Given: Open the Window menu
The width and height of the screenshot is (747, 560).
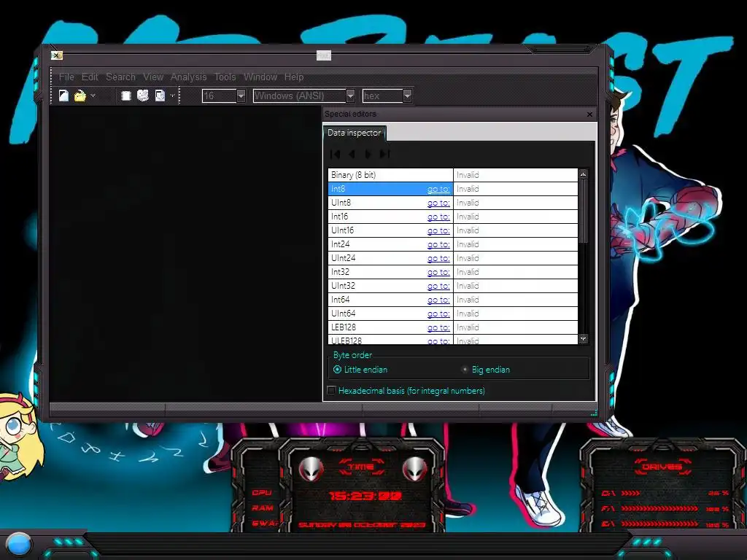Looking at the screenshot, I should coord(260,77).
